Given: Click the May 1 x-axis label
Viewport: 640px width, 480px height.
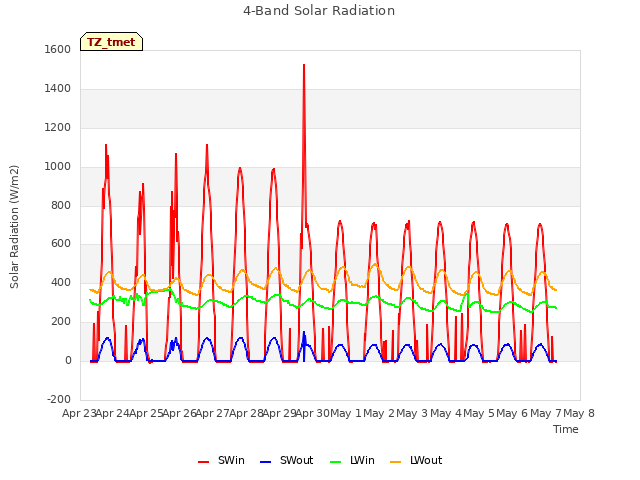Looking at the screenshot, I should coord(346,413).
